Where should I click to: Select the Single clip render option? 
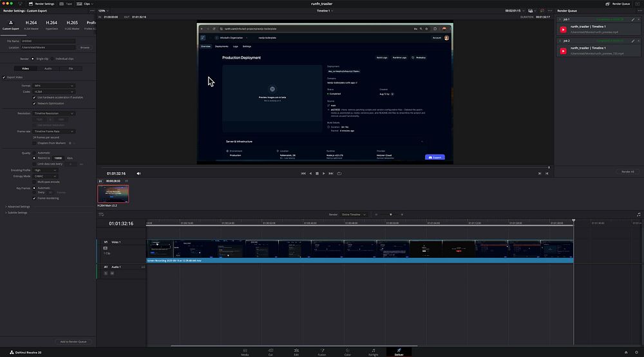tap(33, 59)
